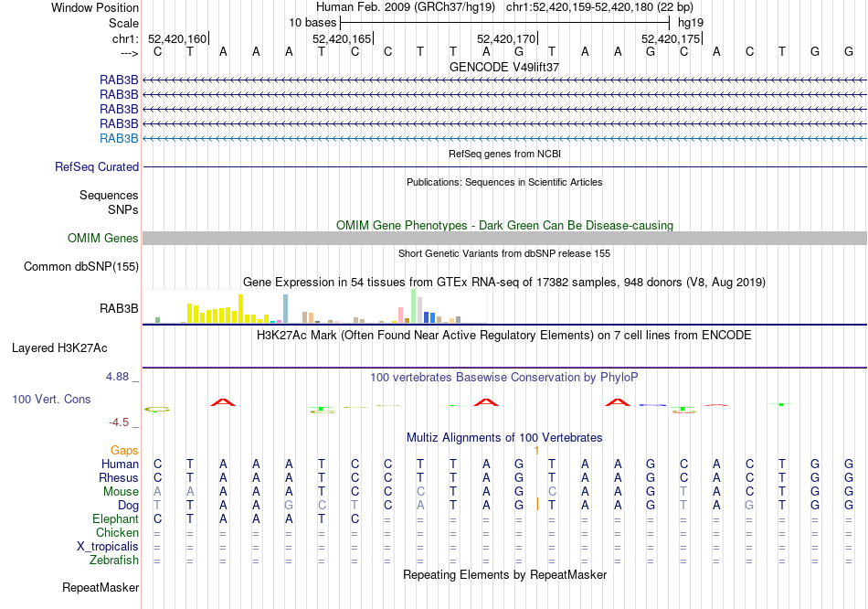Open the 'H3K27Ac Mark' ENCODE track title
The width and height of the screenshot is (868, 609).
(x=504, y=336)
